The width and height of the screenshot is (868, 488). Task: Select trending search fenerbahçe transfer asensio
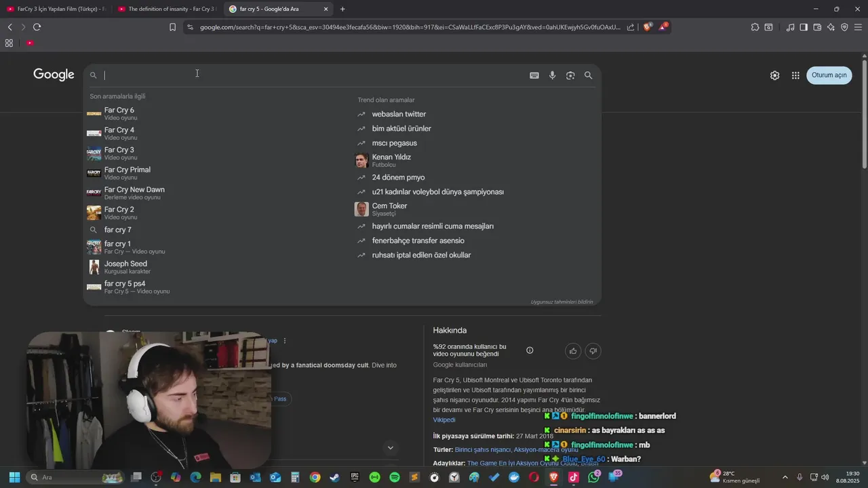pyautogui.click(x=418, y=241)
